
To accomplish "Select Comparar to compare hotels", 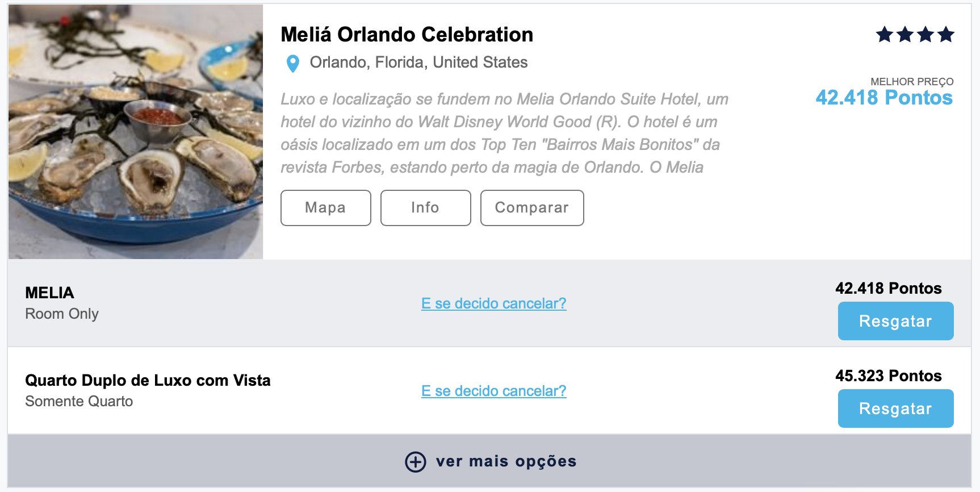I will coord(532,208).
